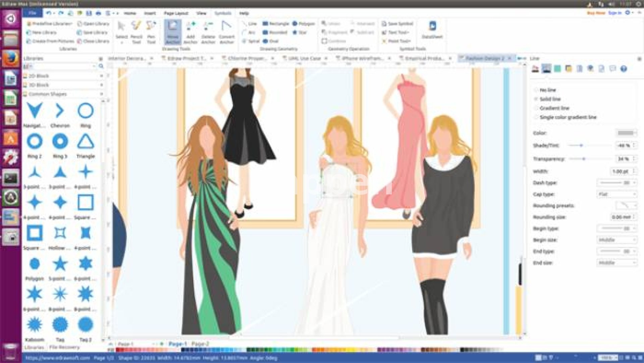The height and width of the screenshot is (363, 644).
Task: Open the Cap type dropdown
Action: coord(616,194)
